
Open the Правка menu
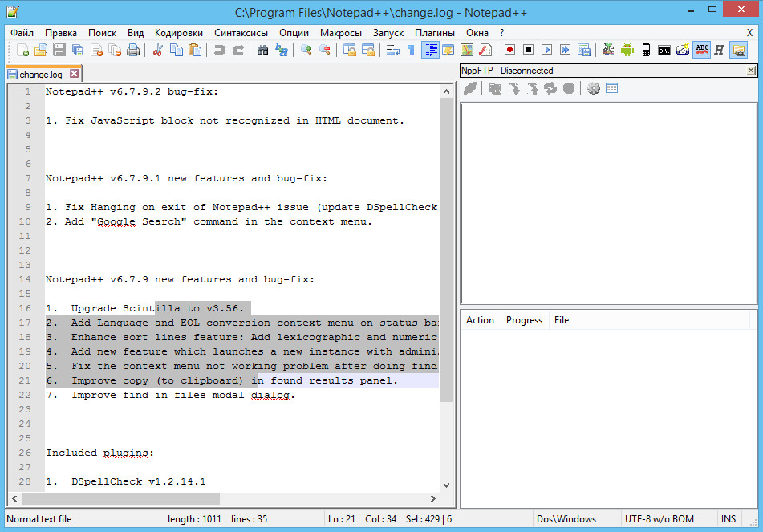tap(61, 33)
